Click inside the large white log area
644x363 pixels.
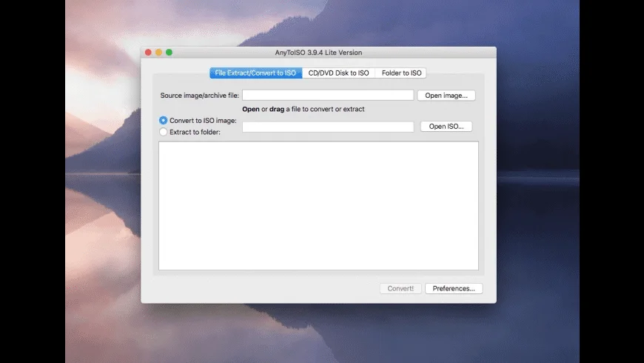(318, 205)
